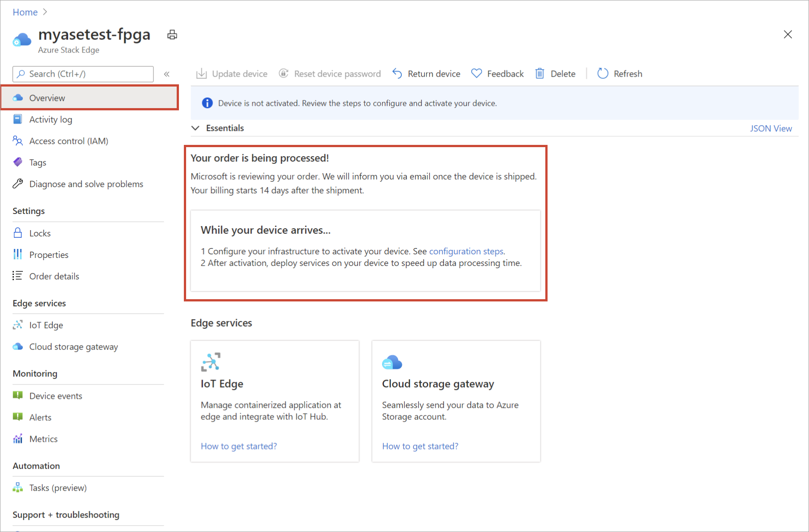The image size is (809, 532).
Task: Open JSON View link
Action: pyautogui.click(x=770, y=129)
